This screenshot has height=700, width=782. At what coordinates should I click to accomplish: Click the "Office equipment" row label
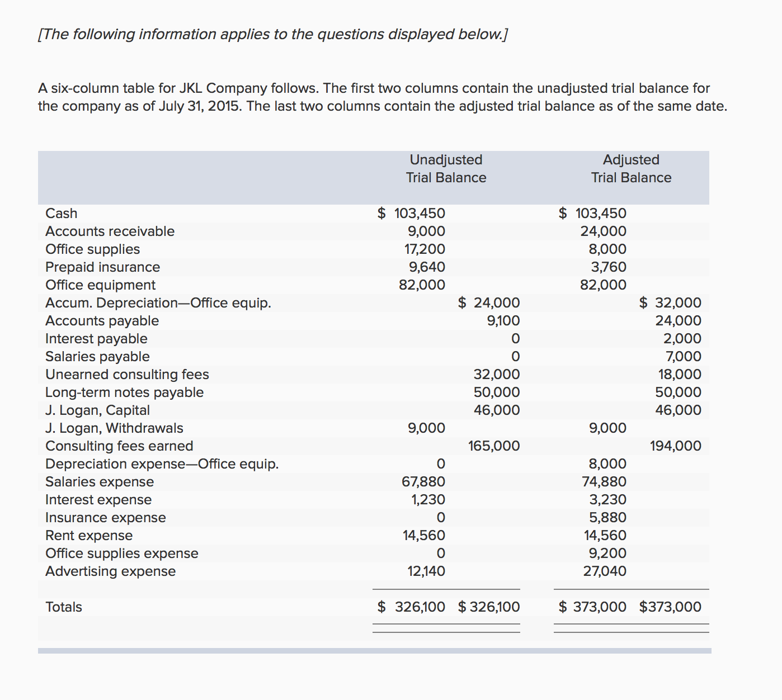click(x=100, y=285)
